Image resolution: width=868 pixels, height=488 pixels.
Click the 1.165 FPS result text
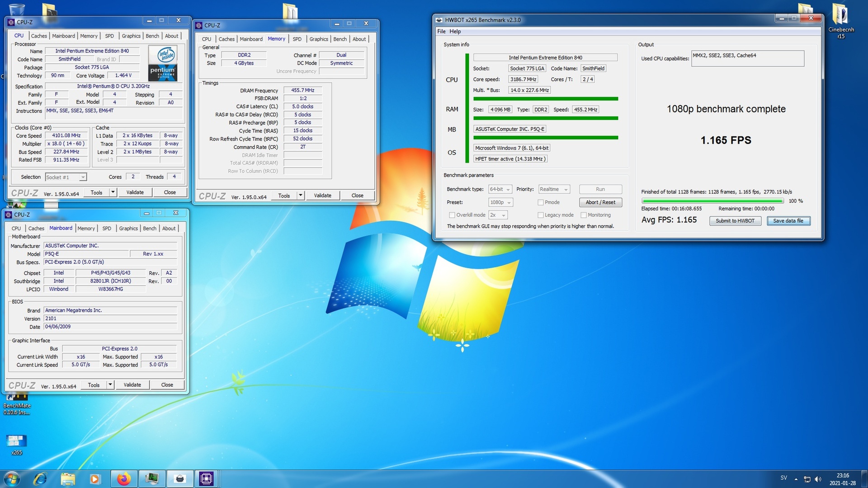(x=726, y=140)
